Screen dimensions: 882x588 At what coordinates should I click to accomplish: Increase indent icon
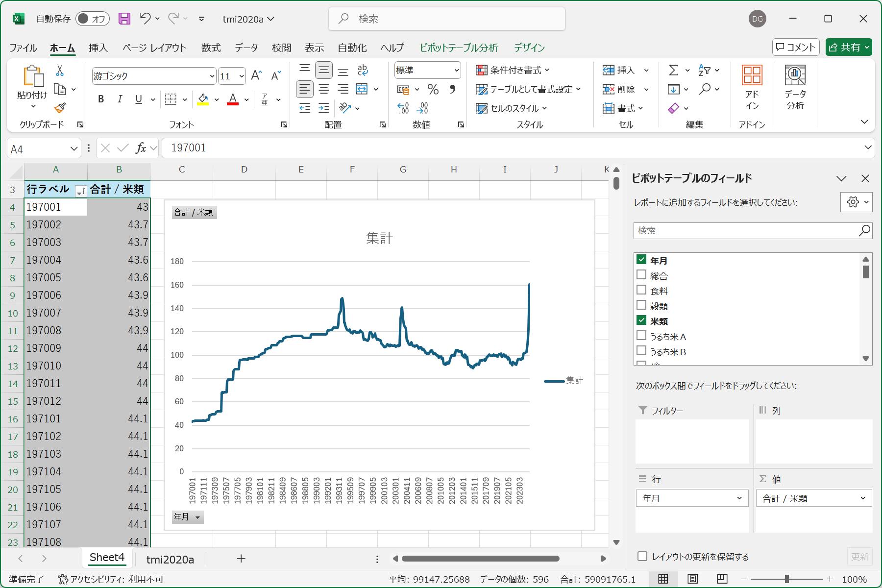324,108
